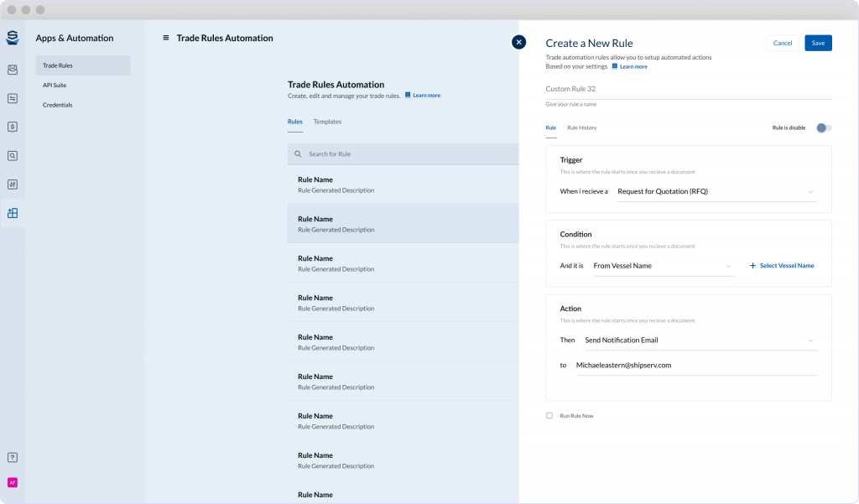The image size is (859, 504).
Task: Check the Run Rule Now checkbox
Action: (x=549, y=415)
